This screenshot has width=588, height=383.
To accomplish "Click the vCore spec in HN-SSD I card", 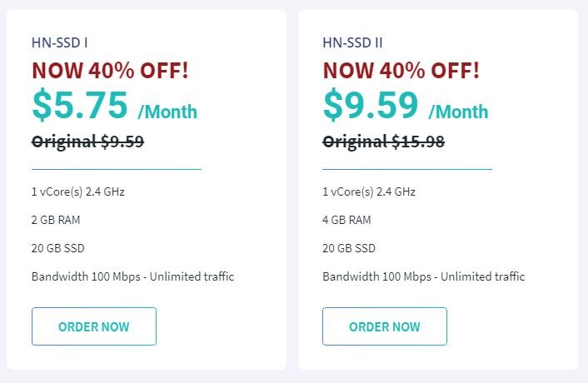I will tap(78, 191).
